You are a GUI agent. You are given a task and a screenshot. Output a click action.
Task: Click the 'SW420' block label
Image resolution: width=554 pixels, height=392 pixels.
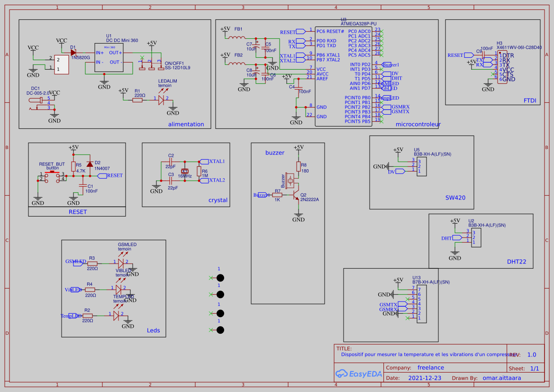pyautogui.click(x=455, y=198)
